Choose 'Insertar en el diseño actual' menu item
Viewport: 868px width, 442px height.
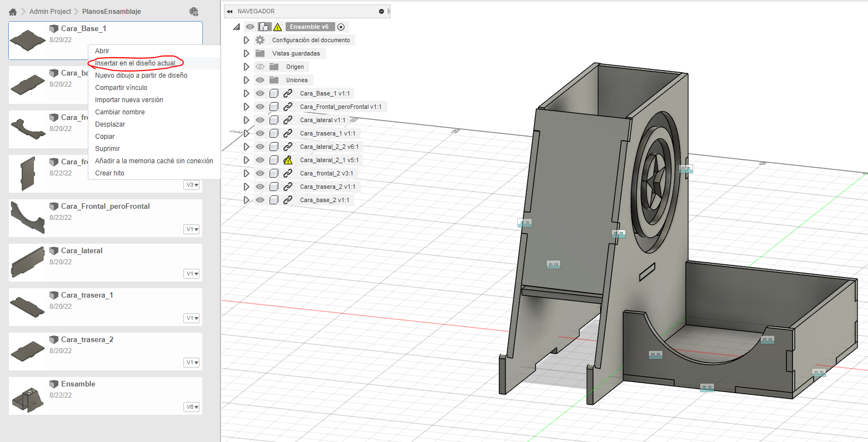[x=136, y=63]
